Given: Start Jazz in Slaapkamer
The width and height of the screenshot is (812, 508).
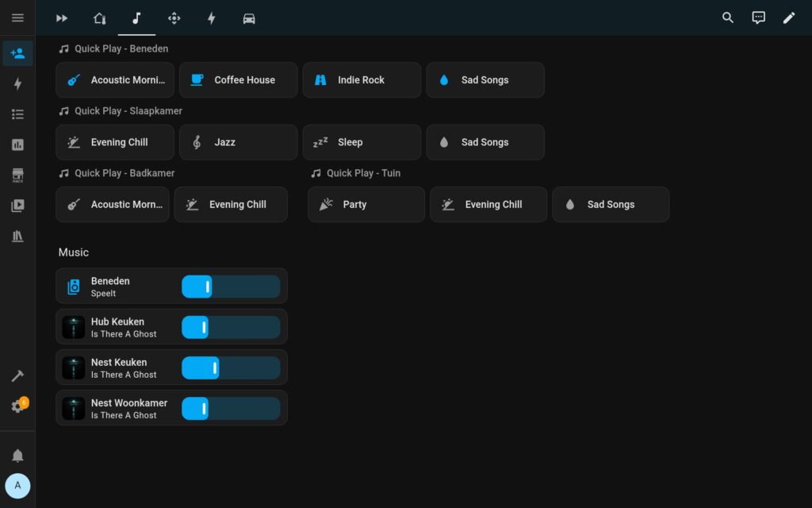Looking at the screenshot, I should (238, 142).
